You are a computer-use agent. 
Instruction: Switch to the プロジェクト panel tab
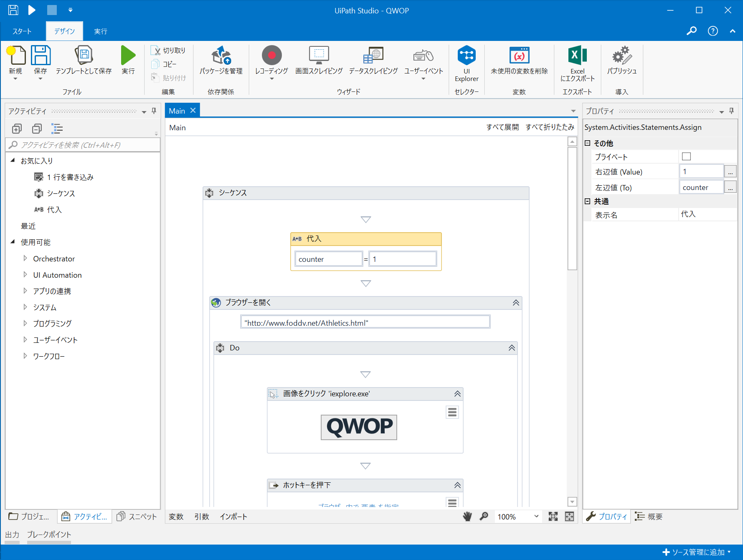click(x=29, y=517)
